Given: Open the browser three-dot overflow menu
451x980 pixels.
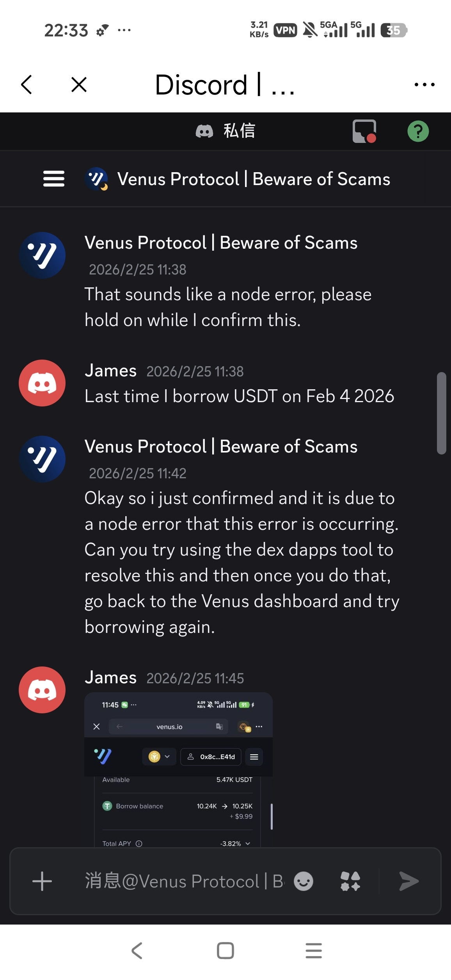Looking at the screenshot, I should coord(424,84).
